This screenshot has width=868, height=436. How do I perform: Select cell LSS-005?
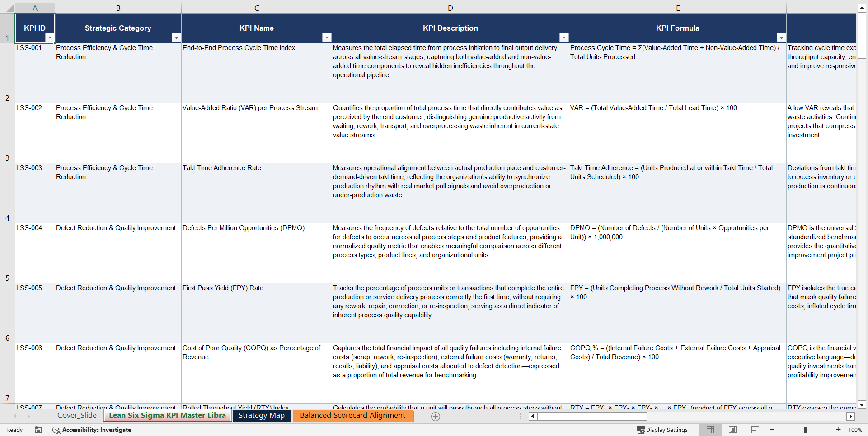35,313
